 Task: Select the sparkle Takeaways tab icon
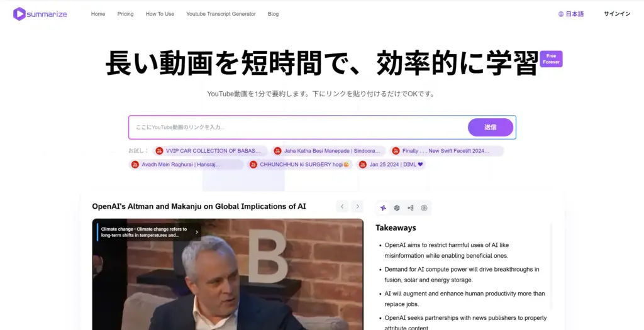coord(383,208)
